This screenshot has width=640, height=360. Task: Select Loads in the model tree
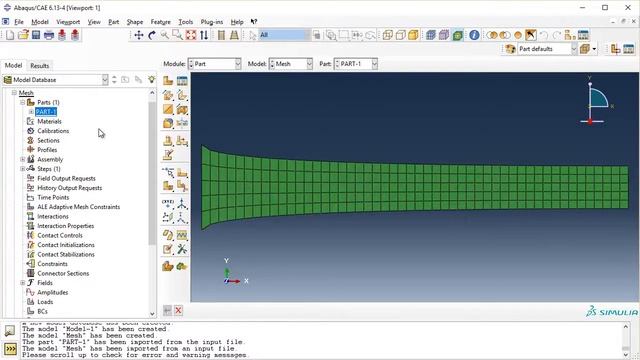tap(45, 302)
